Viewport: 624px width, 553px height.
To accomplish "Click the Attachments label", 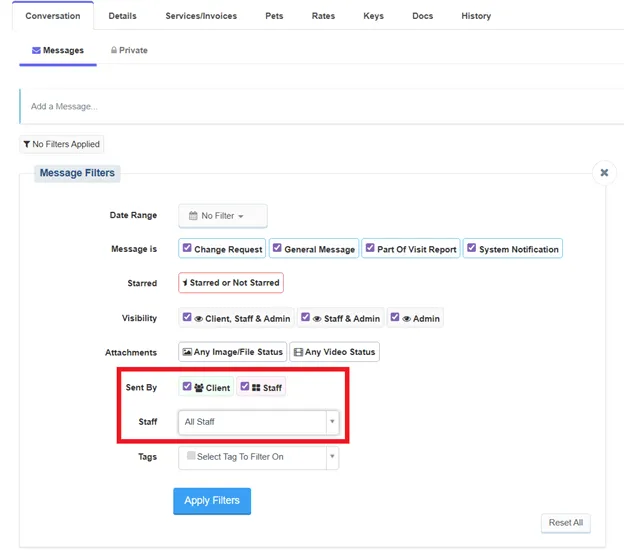I will (x=131, y=352).
